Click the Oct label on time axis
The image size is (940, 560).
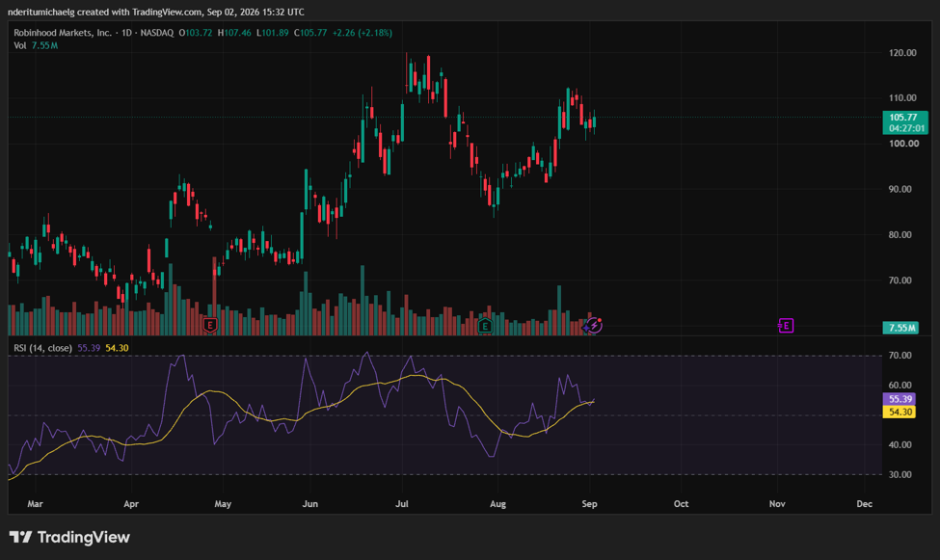(681, 504)
